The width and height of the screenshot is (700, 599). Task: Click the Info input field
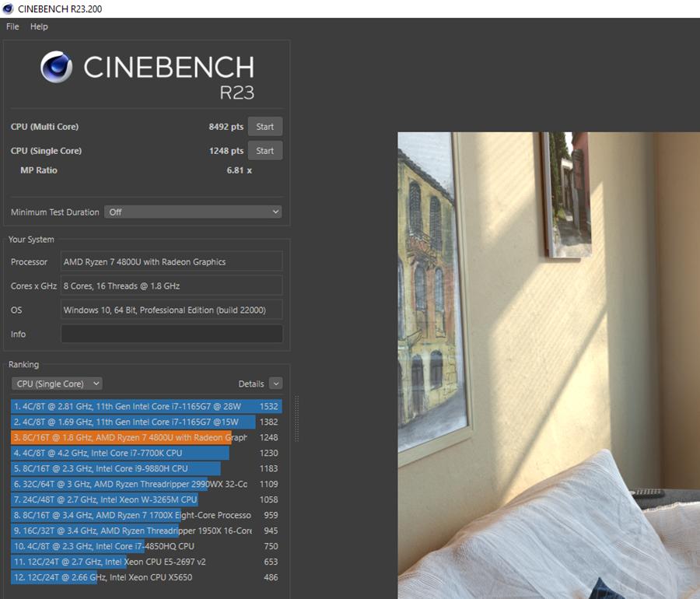click(x=171, y=334)
